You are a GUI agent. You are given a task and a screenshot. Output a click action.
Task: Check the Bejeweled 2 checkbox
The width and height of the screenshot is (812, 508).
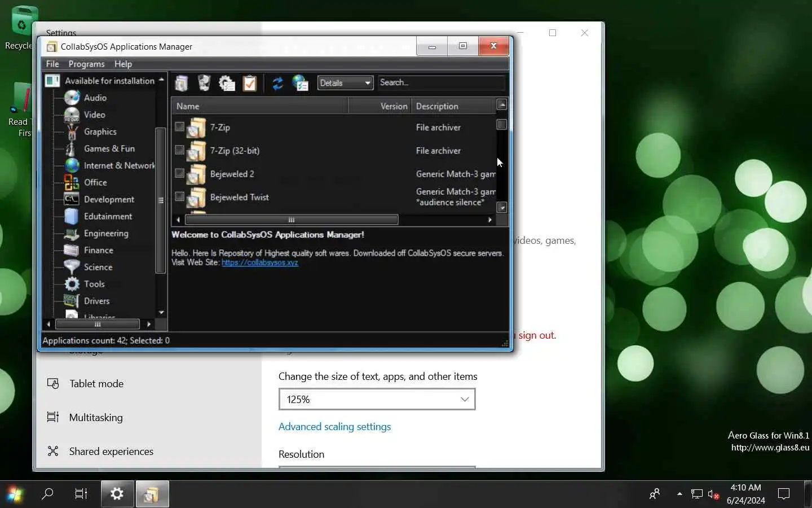[x=179, y=173]
